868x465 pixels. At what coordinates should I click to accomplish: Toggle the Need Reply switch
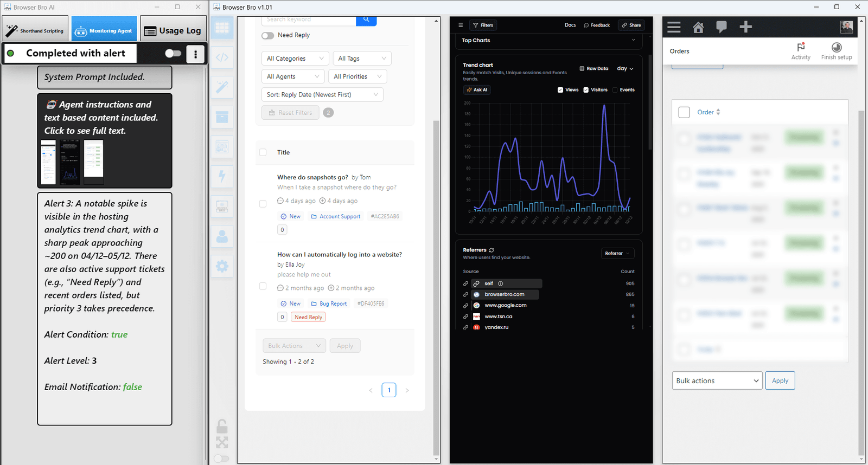[267, 36]
